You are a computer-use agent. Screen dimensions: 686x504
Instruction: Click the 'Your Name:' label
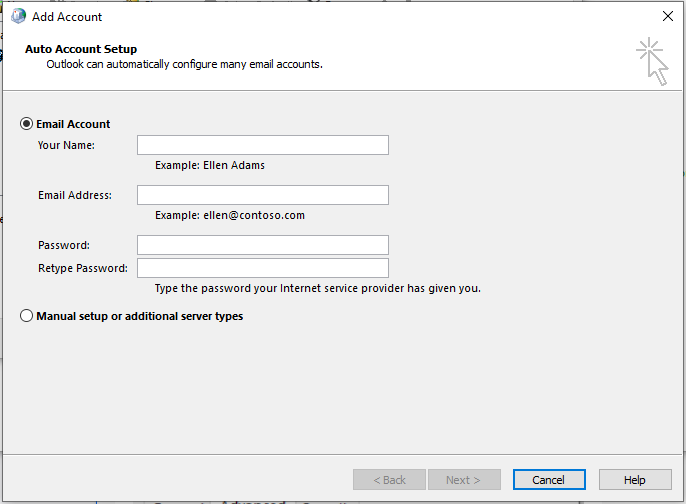tap(66, 146)
